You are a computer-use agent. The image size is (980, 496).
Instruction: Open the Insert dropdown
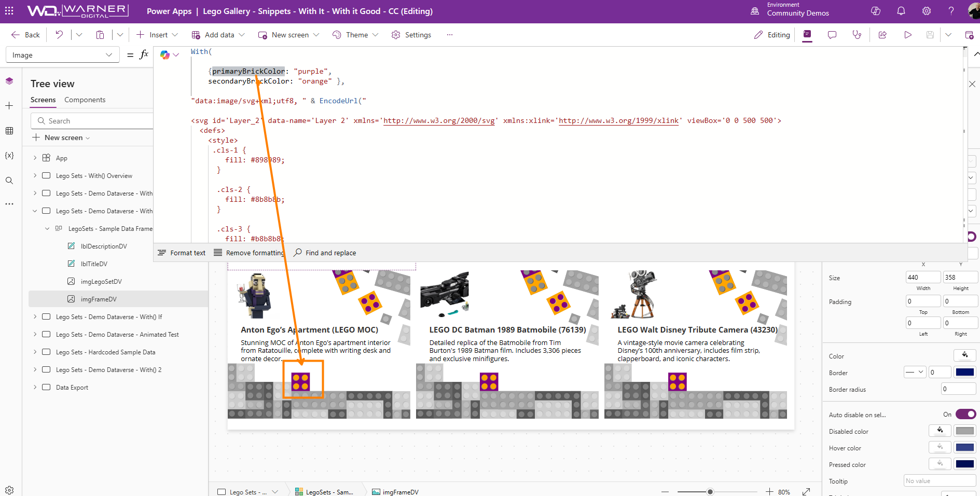pos(157,35)
